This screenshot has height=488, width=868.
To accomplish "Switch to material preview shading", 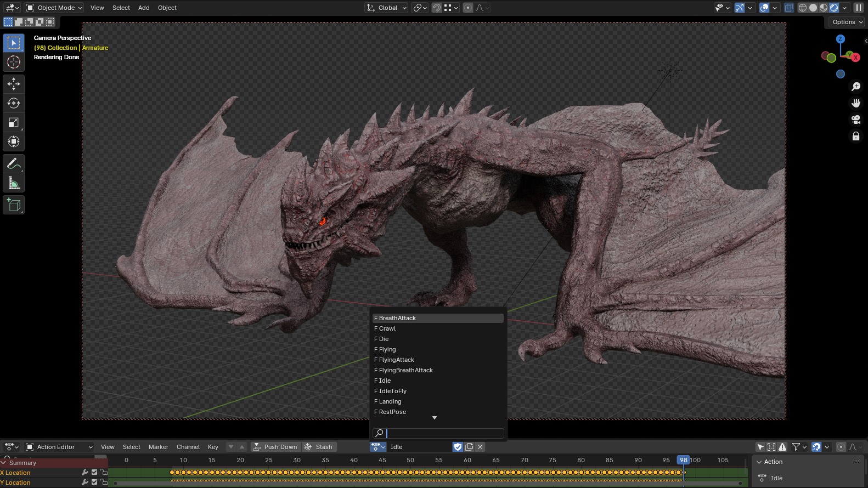I will (824, 8).
